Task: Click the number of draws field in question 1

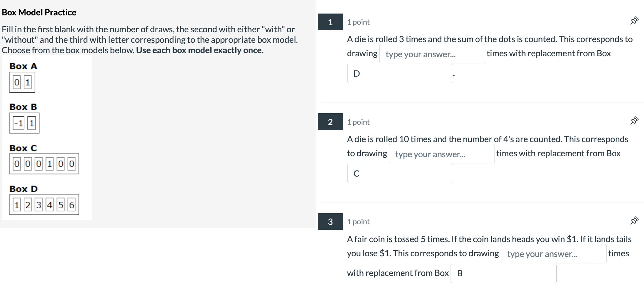Action: [x=432, y=54]
